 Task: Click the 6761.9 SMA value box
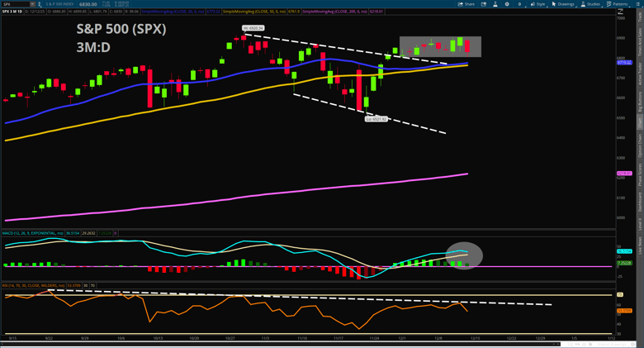coord(294,12)
